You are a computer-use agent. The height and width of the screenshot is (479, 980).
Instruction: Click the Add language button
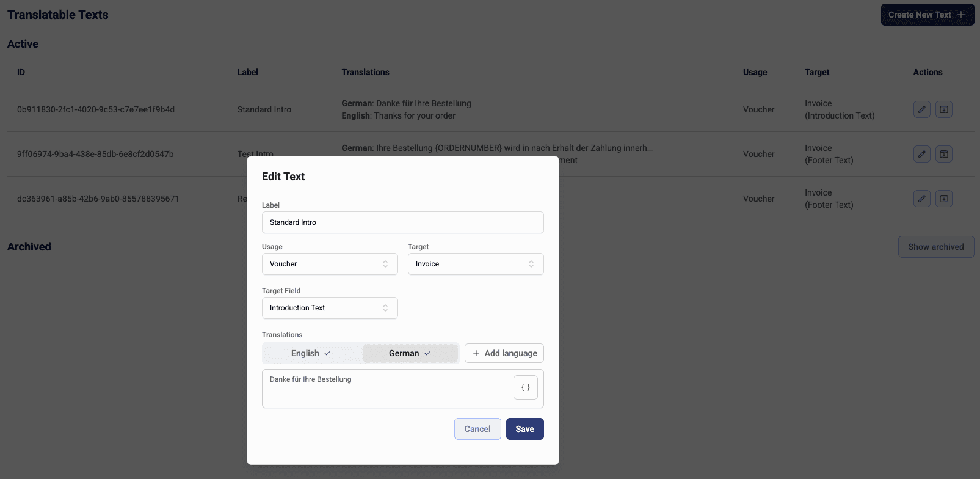coord(504,353)
